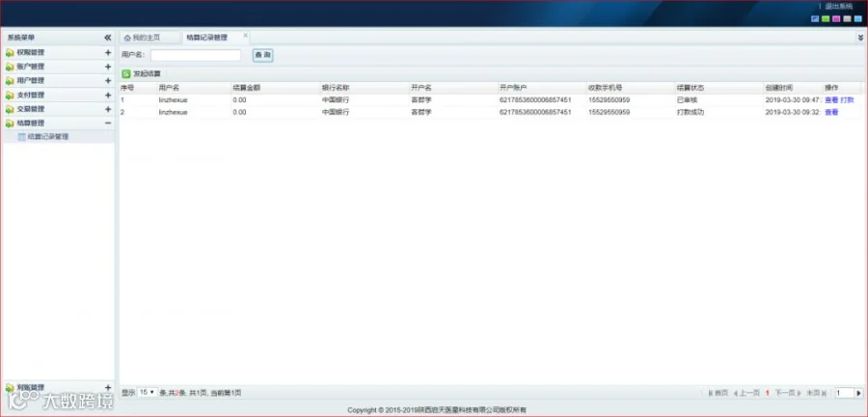Click the 用户名 column header
Viewport: 868px width, 417px height.
pyautogui.click(x=193, y=88)
